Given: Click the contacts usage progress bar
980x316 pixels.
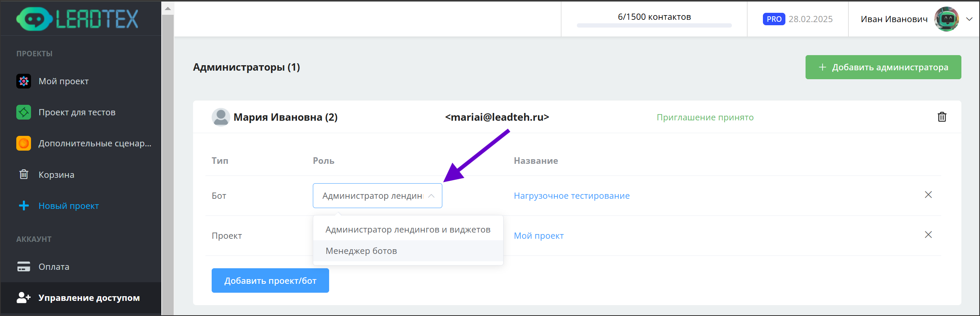Looking at the screenshot, I should pyautogui.click(x=654, y=26).
